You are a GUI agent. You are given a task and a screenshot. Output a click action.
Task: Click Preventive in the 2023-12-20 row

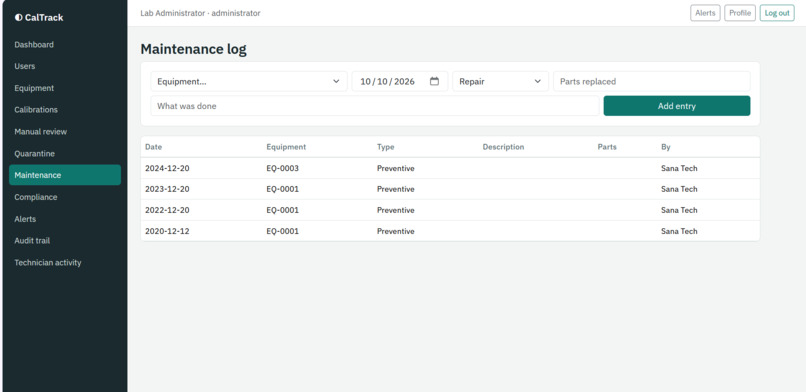point(395,189)
